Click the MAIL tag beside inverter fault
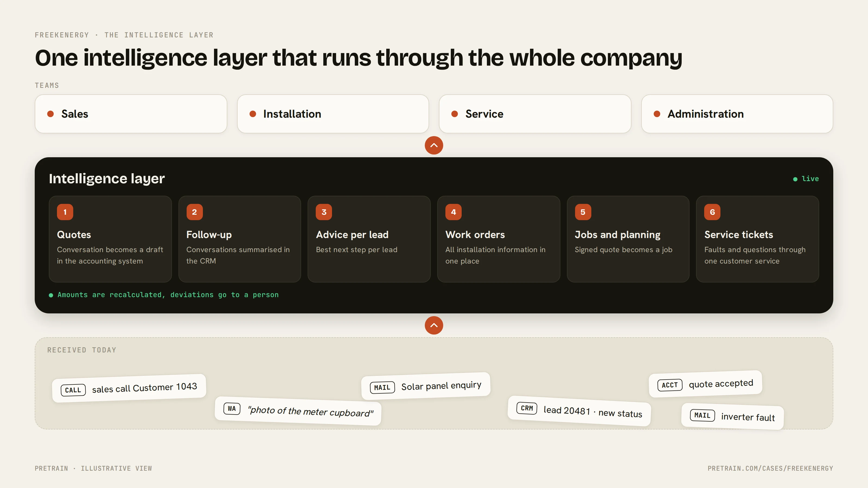This screenshot has height=488, width=868. click(702, 415)
